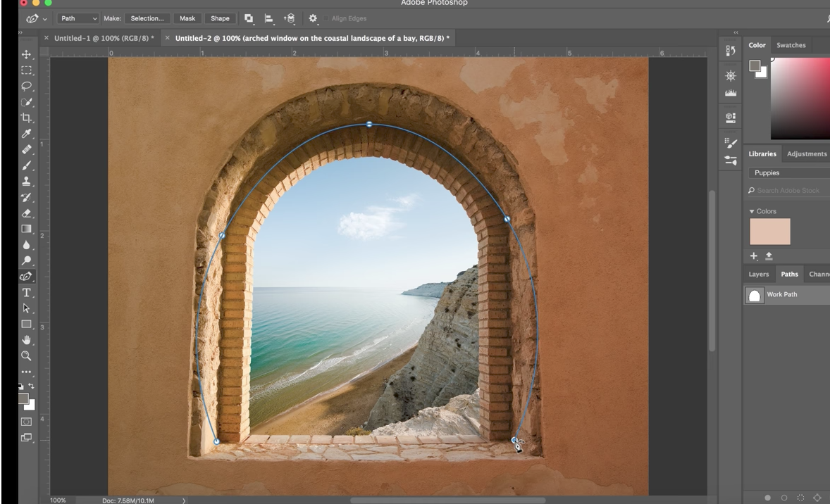
Task: Open pen tool settings gear
Action: click(x=313, y=18)
